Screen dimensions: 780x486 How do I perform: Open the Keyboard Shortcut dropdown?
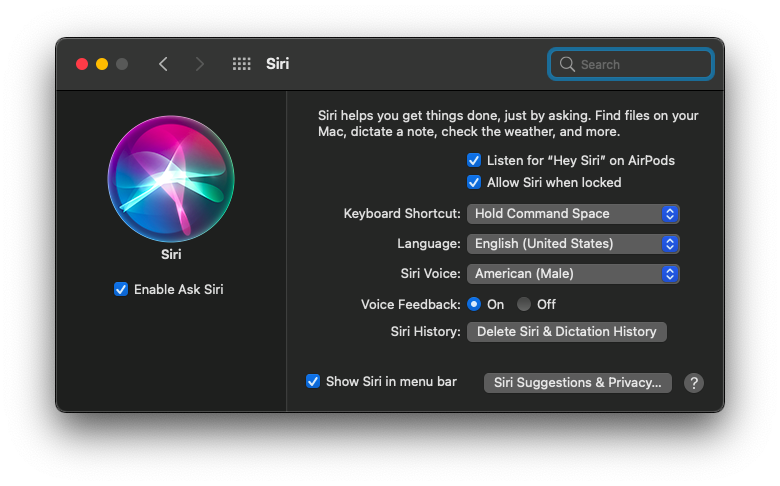(x=573, y=213)
